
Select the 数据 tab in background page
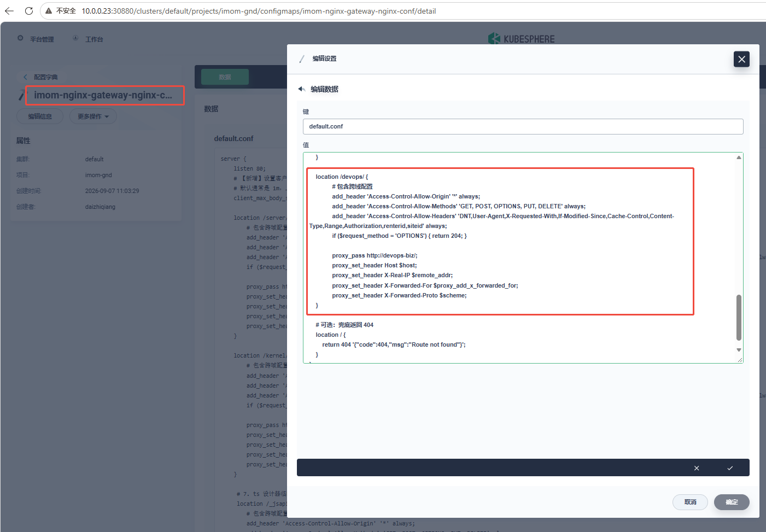pos(225,77)
